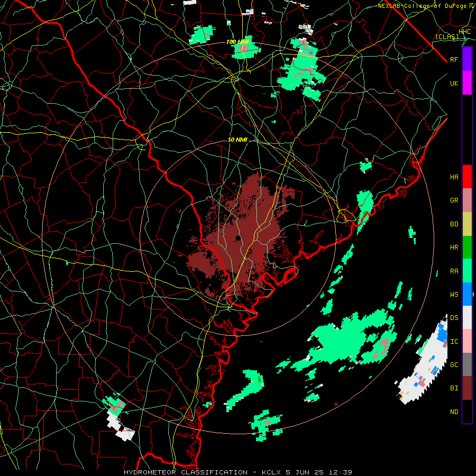
Task: Click the "HA" legend label
Action: (x=454, y=177)
